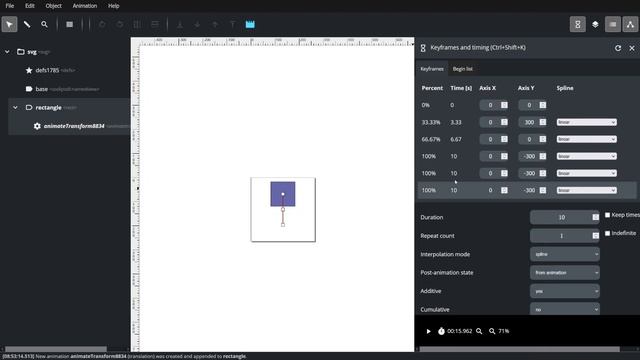Screen dimensions: 640x360
Task: Open the Additive dropdown
Action: point(565,291)
